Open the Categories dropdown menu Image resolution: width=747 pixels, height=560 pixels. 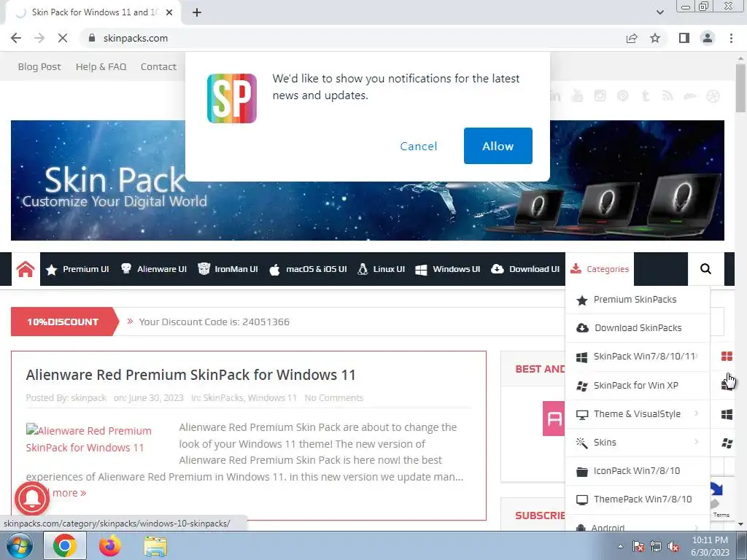coord(600,269)
